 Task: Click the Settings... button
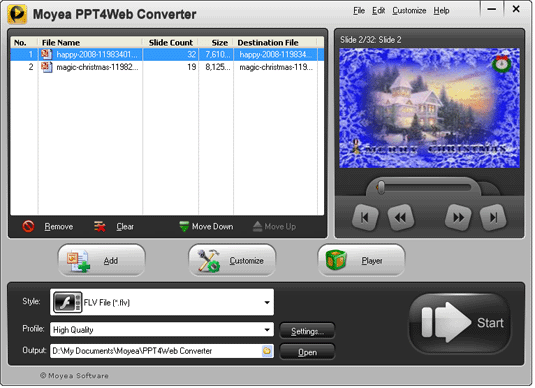coord(307,331)
